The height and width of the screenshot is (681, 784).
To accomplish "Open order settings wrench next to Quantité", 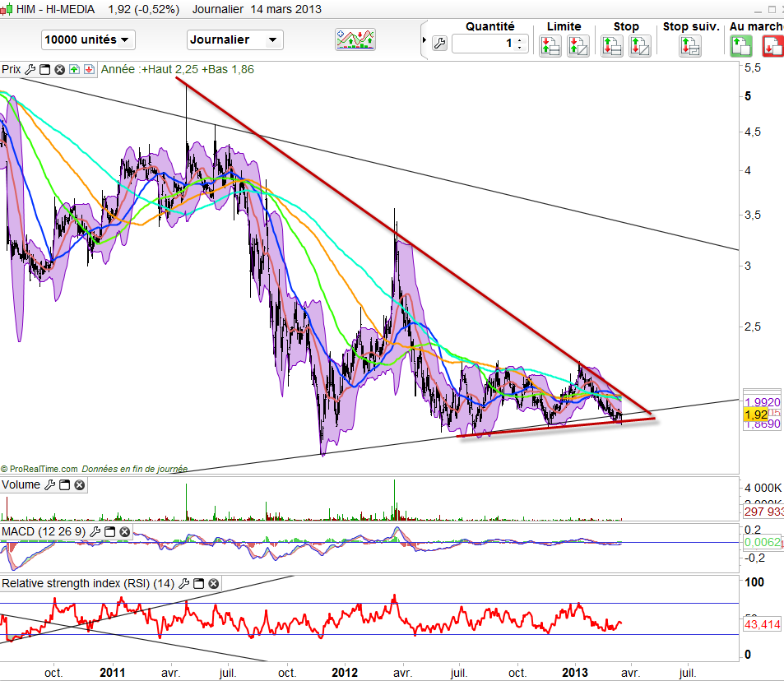I will 439,44.
